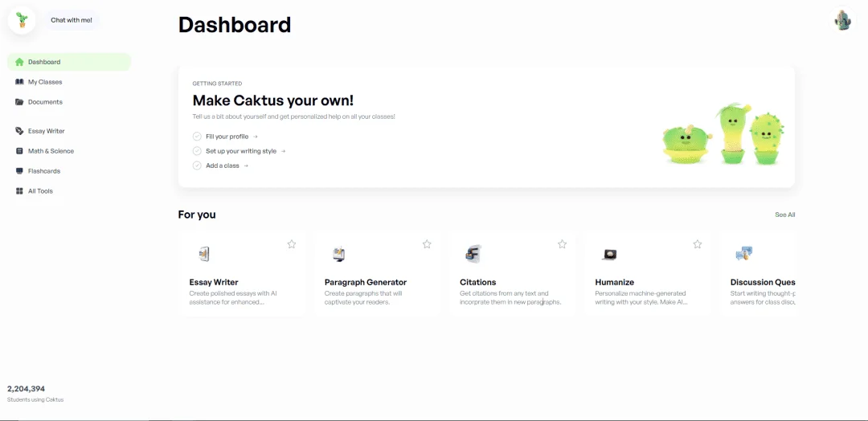Click the Flashcards sidebar icon
Viewport: 868px width, 421px height.
tap(19, 171)
